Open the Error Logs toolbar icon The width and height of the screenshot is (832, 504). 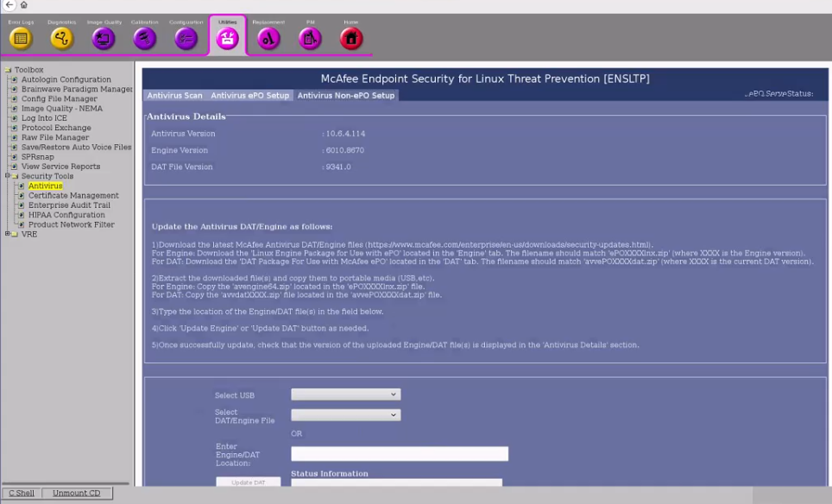click(x=21, y=38)
